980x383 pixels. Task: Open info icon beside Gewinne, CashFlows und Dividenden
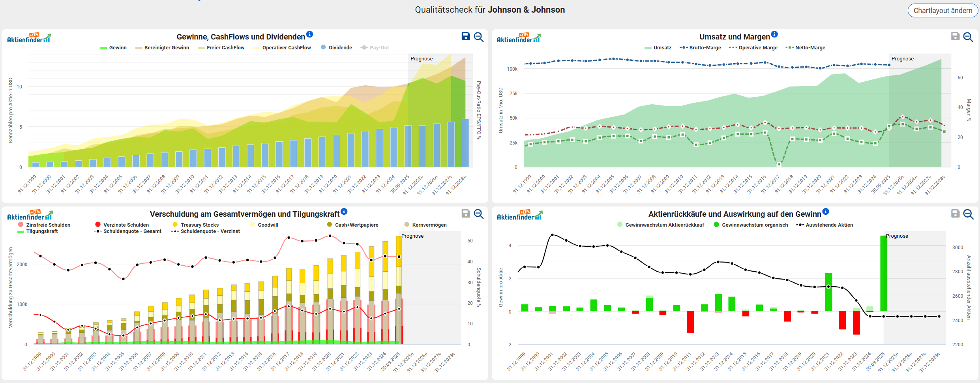pos(310,34)
